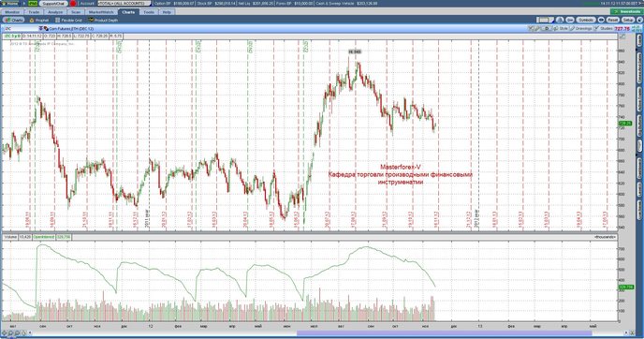
Task: Open the Product Depth sub-tab
Action: 104,20
